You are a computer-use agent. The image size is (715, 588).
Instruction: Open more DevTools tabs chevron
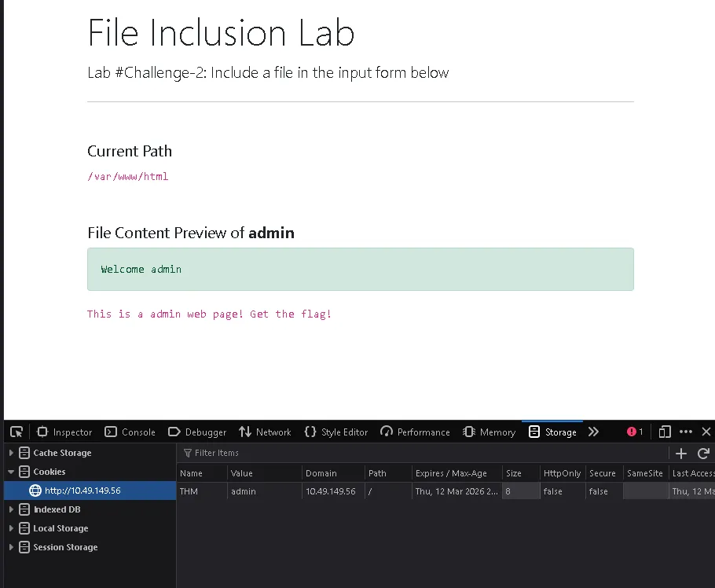coord(593,432)
